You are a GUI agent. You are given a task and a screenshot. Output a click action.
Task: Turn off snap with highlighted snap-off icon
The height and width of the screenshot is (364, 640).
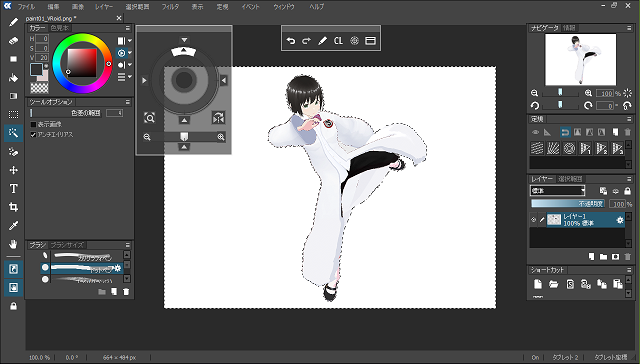point(565,132)
